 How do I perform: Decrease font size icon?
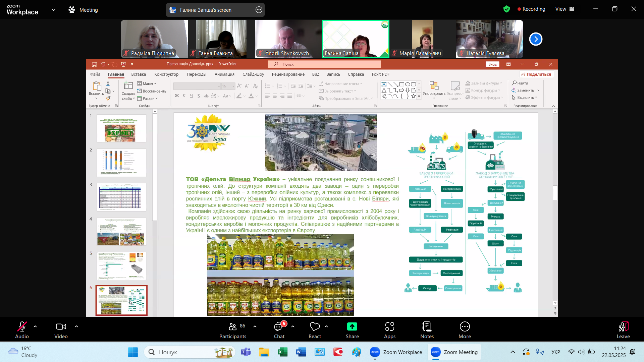[x=247, y=86]
